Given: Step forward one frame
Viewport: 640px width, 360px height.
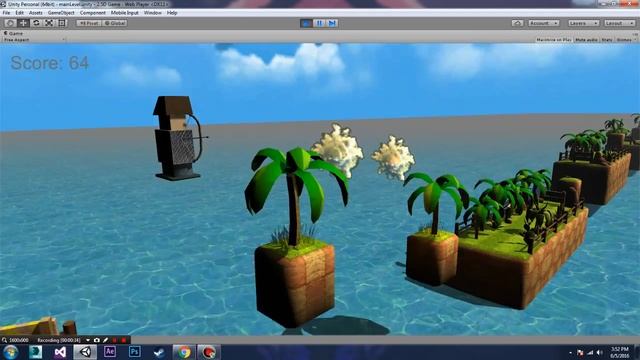Looking at the screenshot, I should (x=332, y=23).
